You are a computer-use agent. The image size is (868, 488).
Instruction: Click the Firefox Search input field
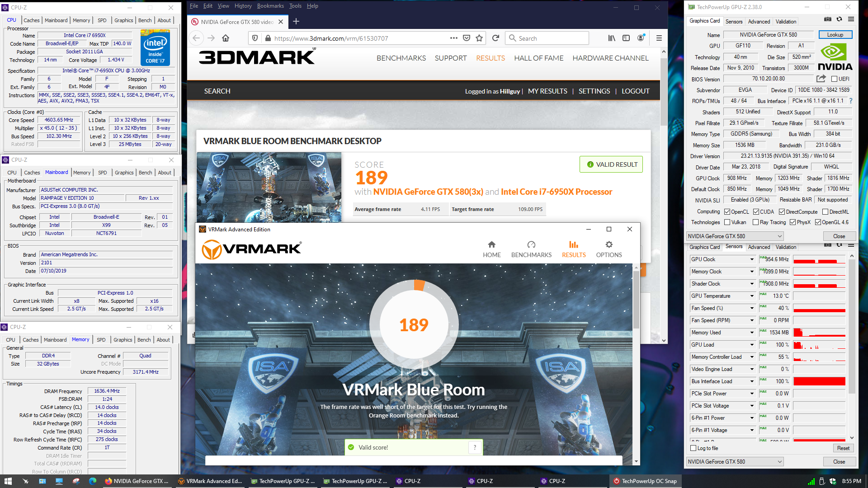tap(547, 38)
